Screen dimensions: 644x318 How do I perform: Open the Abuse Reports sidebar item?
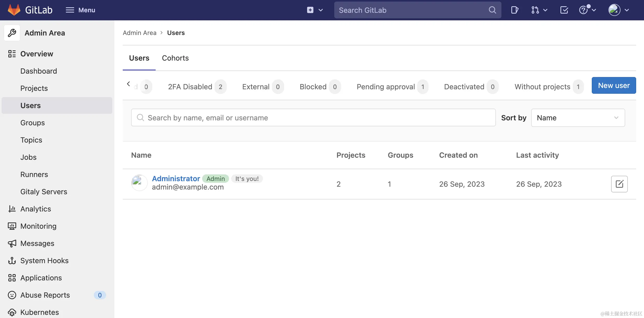pos(45,295)
